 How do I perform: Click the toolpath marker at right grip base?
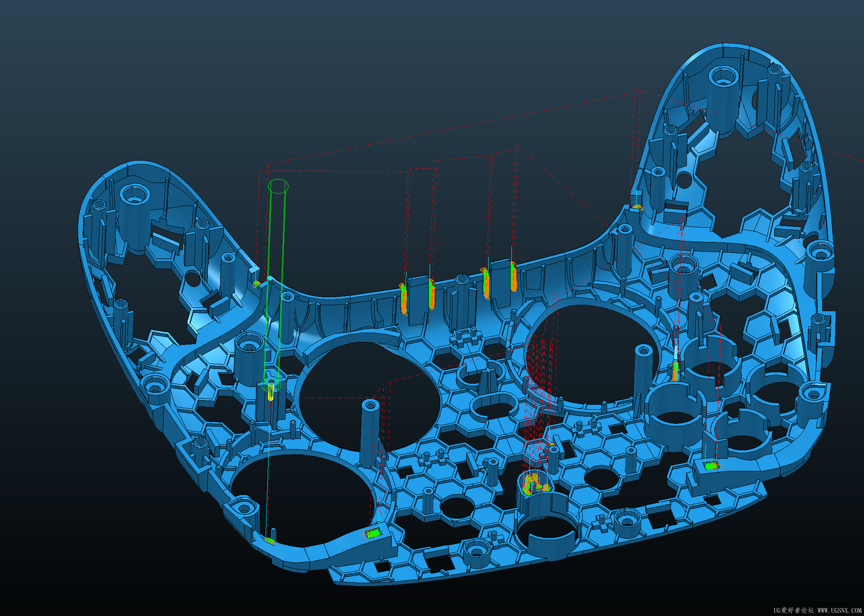(638, 207)
